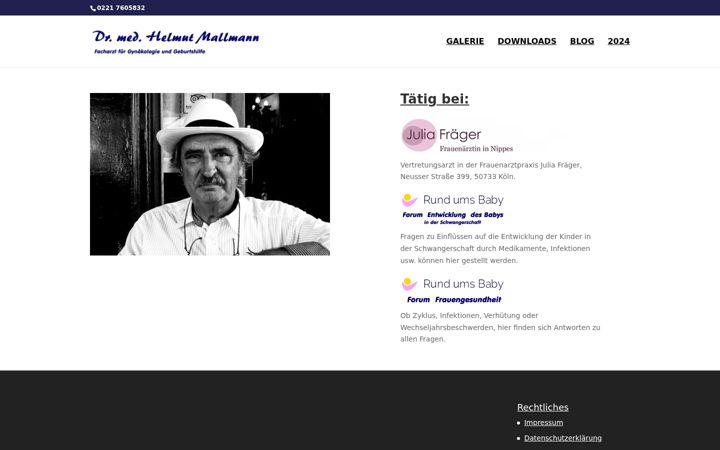Image resolution: width=720 pixels, height=450 pixels.
Task: Click the Rechtliches footer heading
Action: tap(542, 407)
